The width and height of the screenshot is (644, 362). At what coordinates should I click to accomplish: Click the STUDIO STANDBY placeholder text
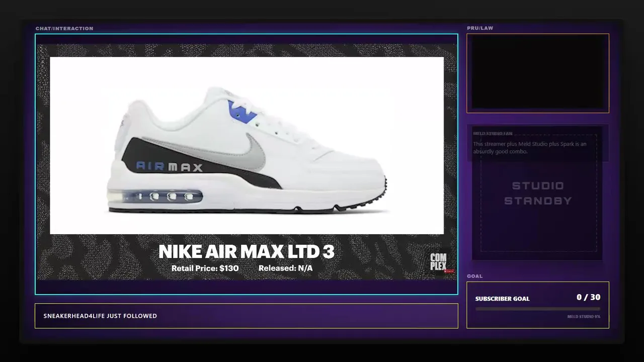pyautogui.click(x=538, y=193)
